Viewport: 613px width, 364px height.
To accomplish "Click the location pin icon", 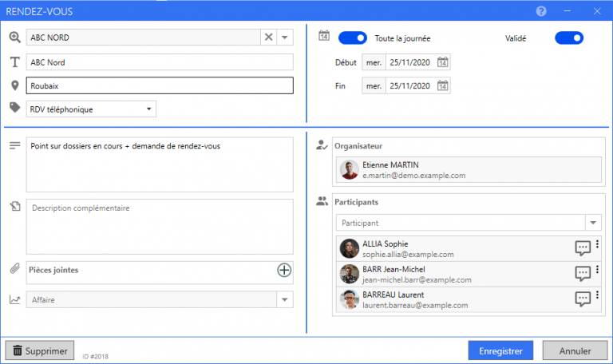I will [x=15, y=85].
